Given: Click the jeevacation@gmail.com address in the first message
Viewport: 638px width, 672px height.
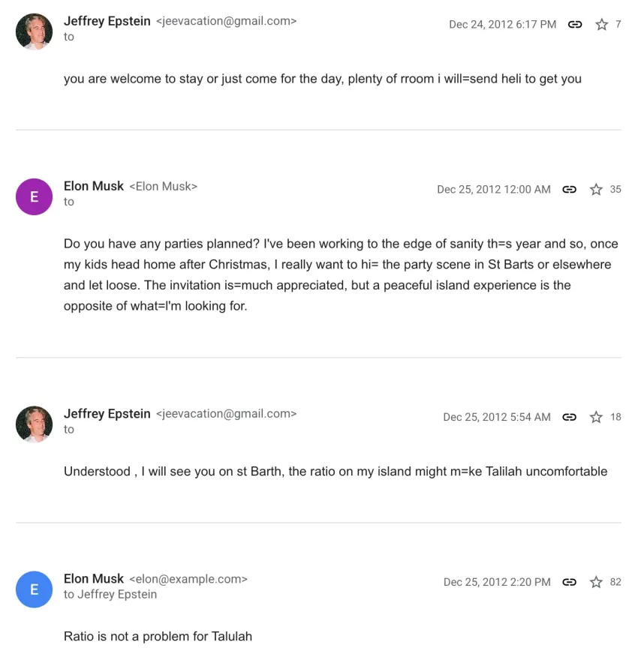Looking at the screenshot, I should [226, 21].
